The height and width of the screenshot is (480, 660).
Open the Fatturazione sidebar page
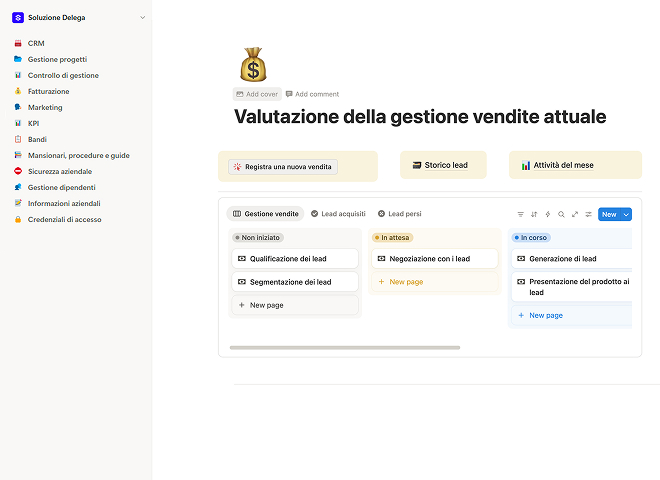pos(48,91)
